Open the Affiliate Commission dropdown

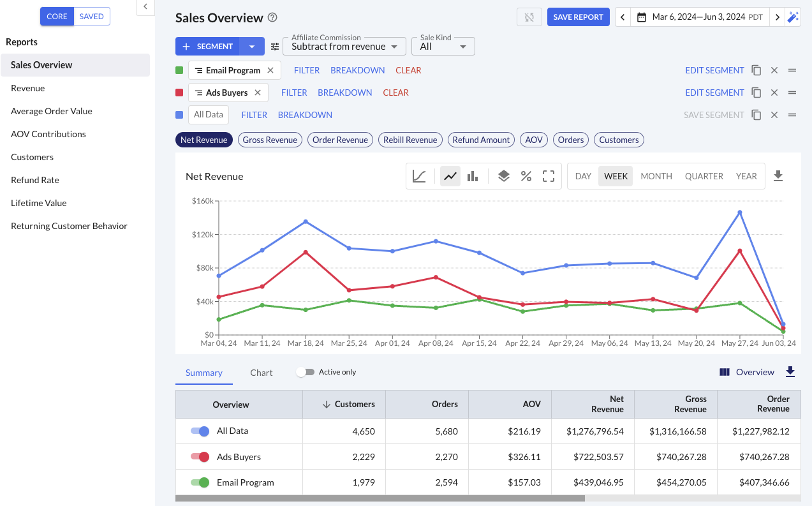pyautogui.click(x=344, y=47)
